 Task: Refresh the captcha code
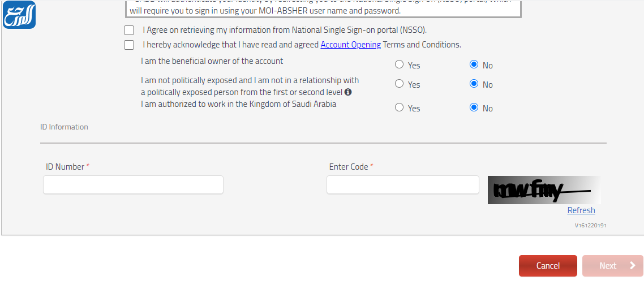point(581,210)
